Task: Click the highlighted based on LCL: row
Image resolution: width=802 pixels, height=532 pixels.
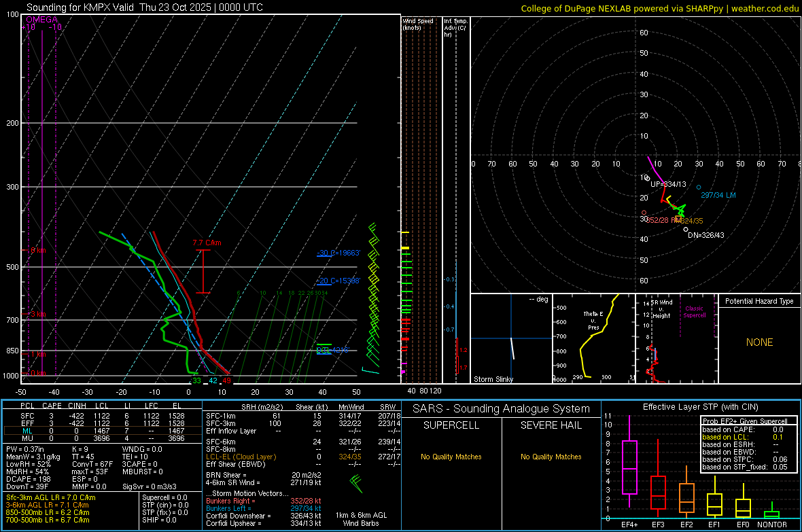Action: click(743, 437)
